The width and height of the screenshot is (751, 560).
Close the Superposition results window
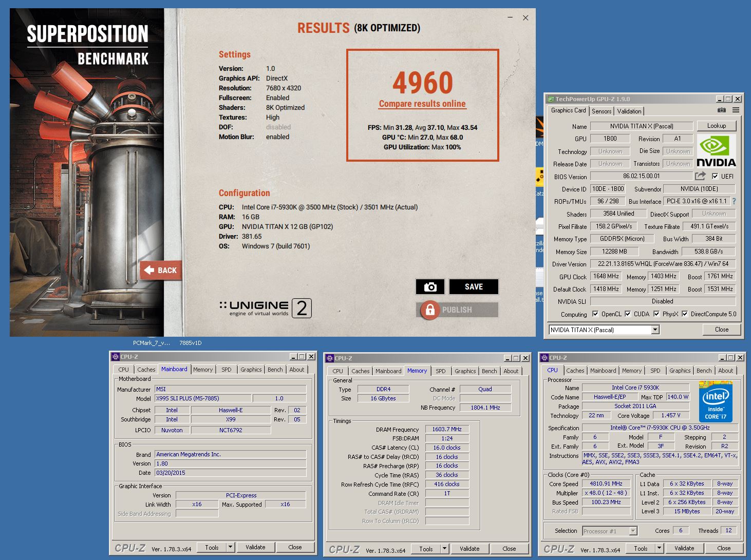(x=525, y=17)
